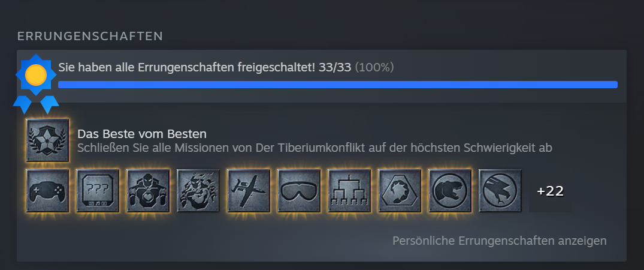The image size is (644, 270).
Task: Select the airplane achievement icon
Action: point(249,191)
